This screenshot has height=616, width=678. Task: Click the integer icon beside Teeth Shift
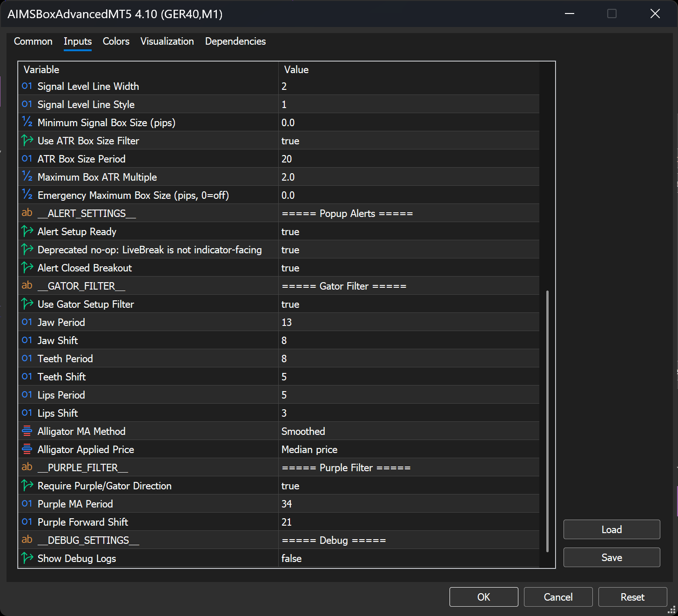pos(27,377)
